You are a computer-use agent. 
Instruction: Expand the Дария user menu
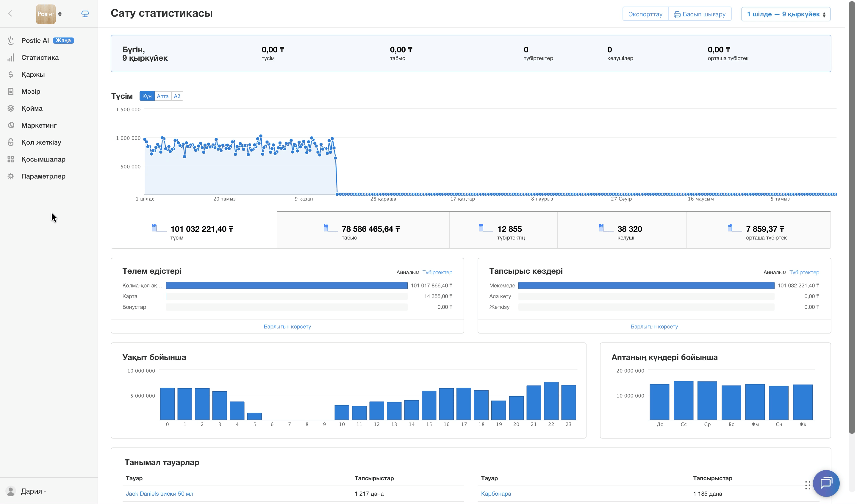[x=33, y=491]
